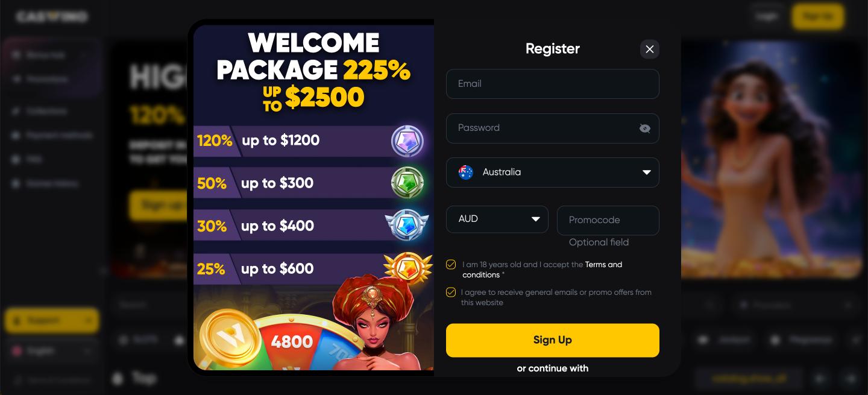Close the Register dialog
This screenshot has width=868, height=395.
[649, 49]
